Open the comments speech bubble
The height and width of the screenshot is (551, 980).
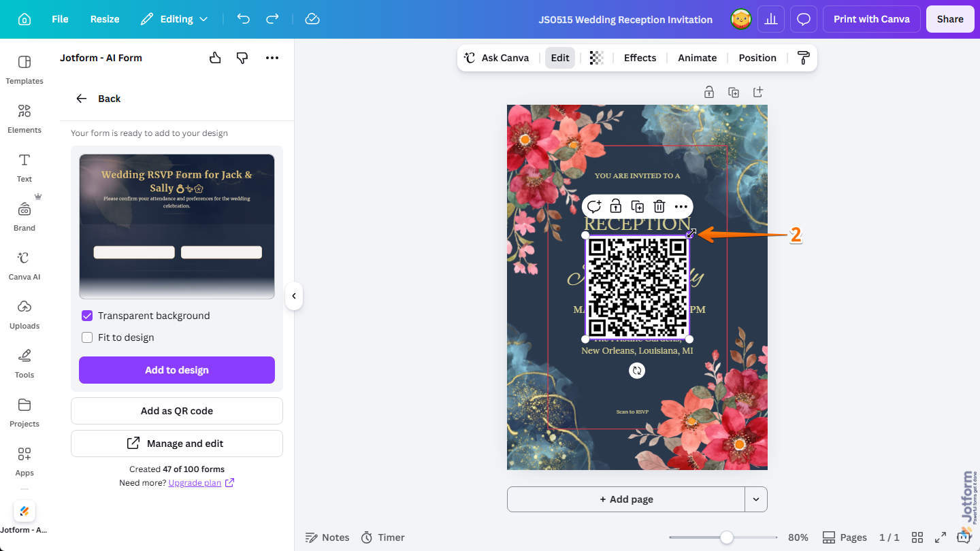pos(804,19)
